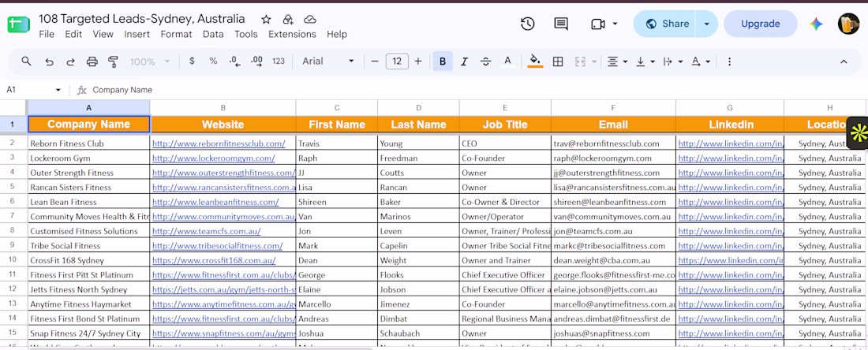Open the Help menu
Image resolution: width=868 pixels, height=350 pixels.
[337, 34]
